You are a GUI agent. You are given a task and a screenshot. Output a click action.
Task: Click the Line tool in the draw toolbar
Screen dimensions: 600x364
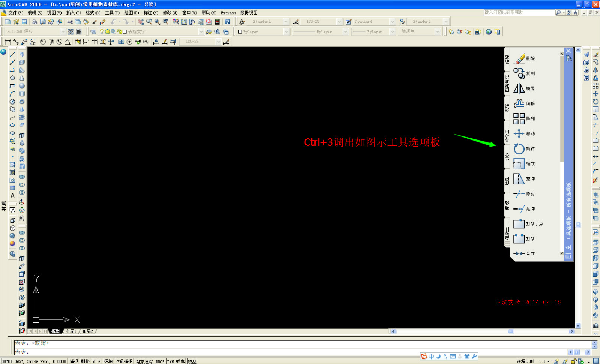(12, 54)
